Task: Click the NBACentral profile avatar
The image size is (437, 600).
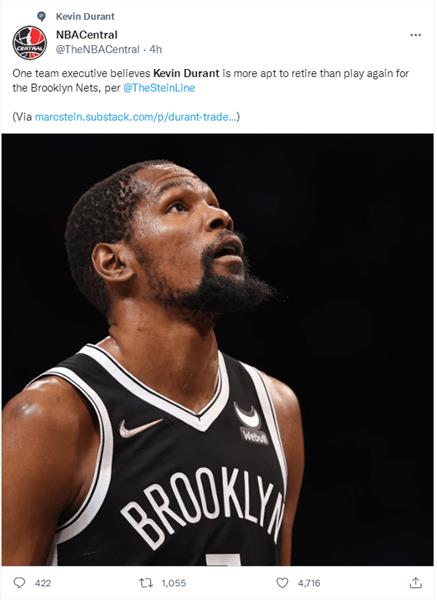Action: click(30, 42)
